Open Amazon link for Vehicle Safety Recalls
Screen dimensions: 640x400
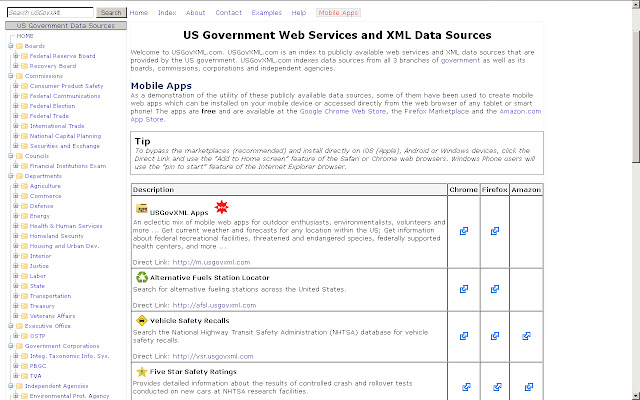[527, 336]
